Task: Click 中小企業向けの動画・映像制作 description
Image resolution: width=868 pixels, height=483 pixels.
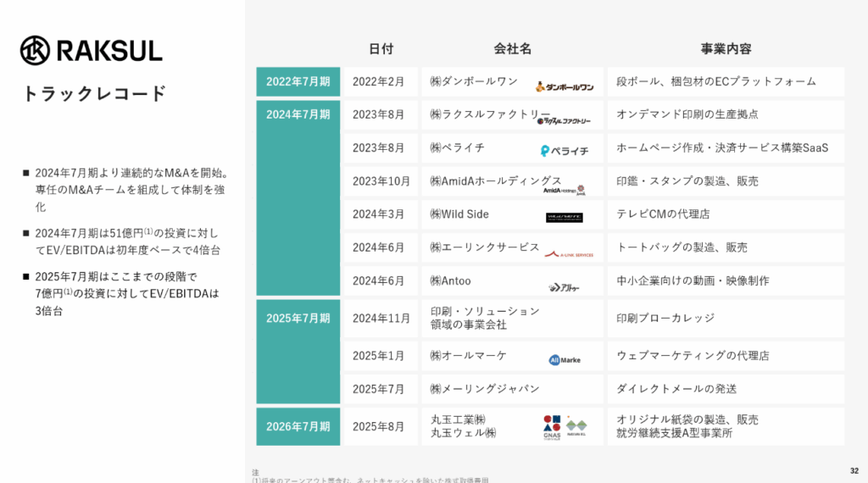Action: [x=693, y=280]
